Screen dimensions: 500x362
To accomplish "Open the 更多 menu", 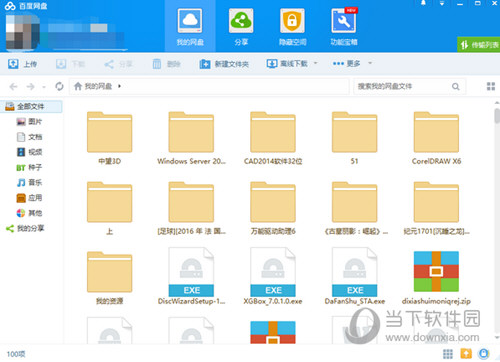I will point(347,63).
